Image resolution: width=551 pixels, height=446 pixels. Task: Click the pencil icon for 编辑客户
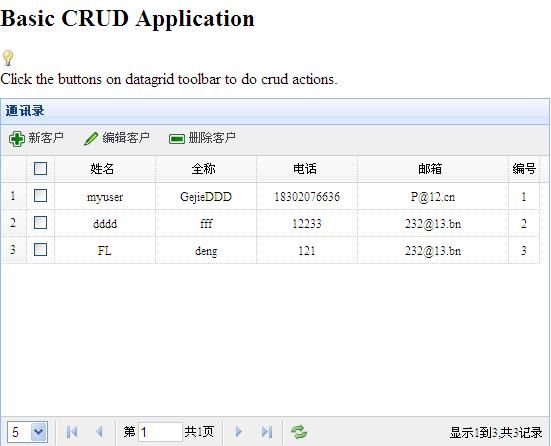[x=91, y=138]
